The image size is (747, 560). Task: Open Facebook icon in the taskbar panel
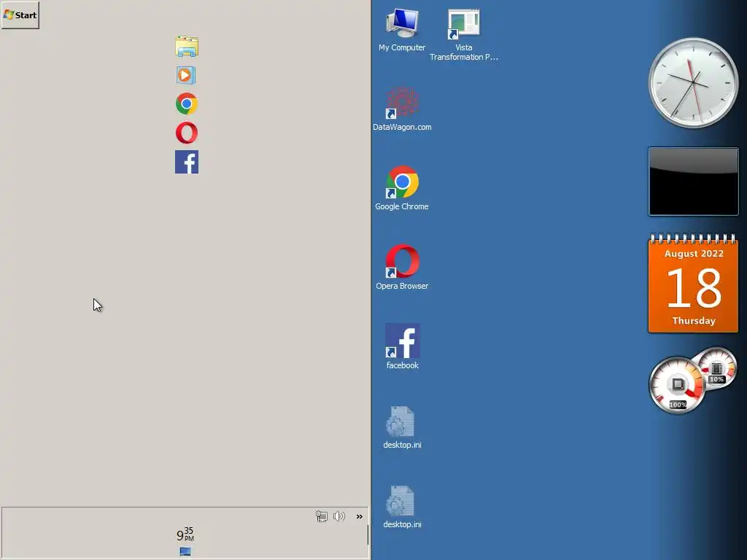pyautogui.click(x=187, y=162)
